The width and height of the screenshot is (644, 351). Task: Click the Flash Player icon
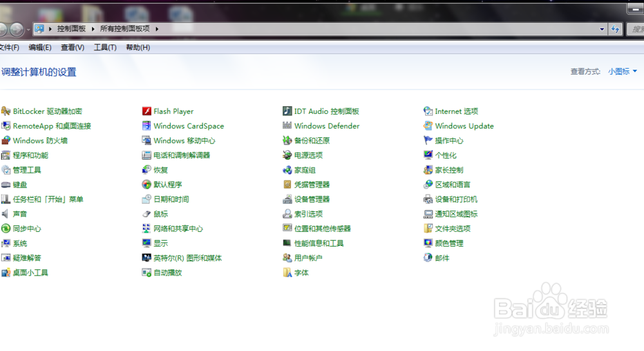coord(147,111)
